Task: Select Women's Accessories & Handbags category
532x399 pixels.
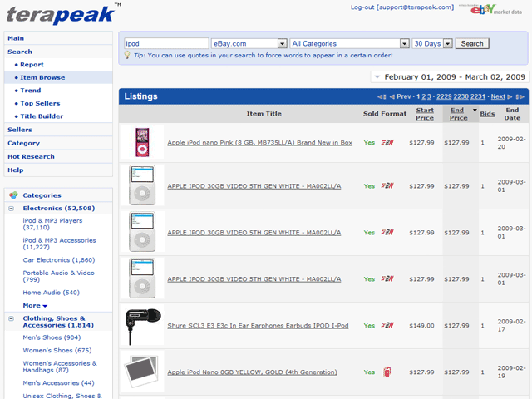Action: [x=60, y=367]
